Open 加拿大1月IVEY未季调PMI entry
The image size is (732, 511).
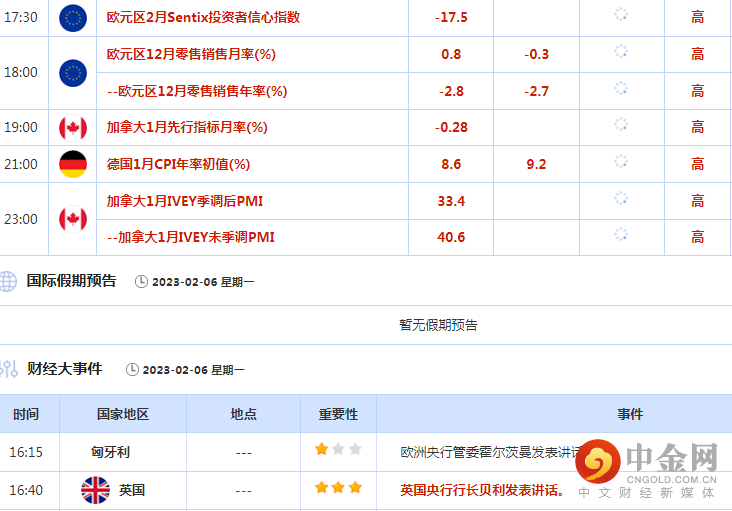(190, 237)
